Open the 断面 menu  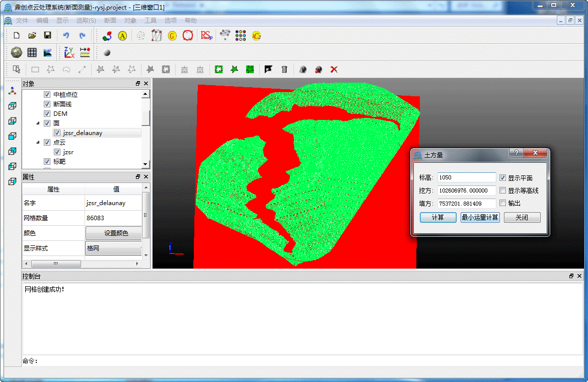click(110, 21)
